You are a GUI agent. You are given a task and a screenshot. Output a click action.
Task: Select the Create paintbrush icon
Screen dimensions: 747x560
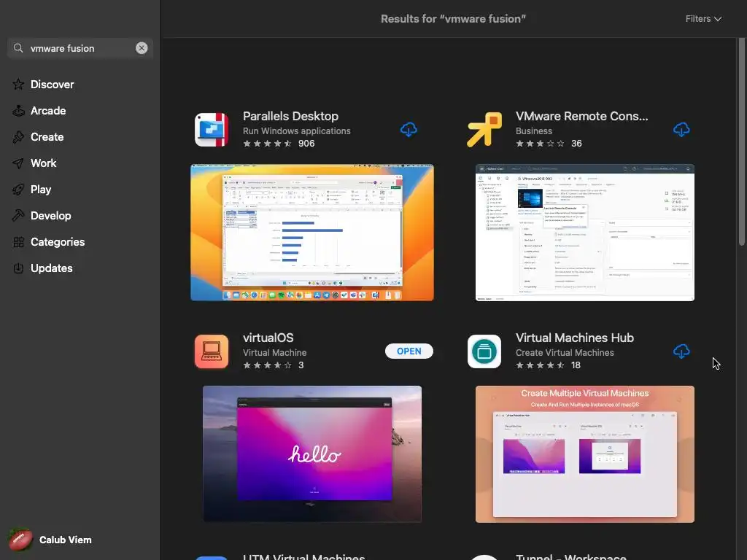(x=18, y=136)
